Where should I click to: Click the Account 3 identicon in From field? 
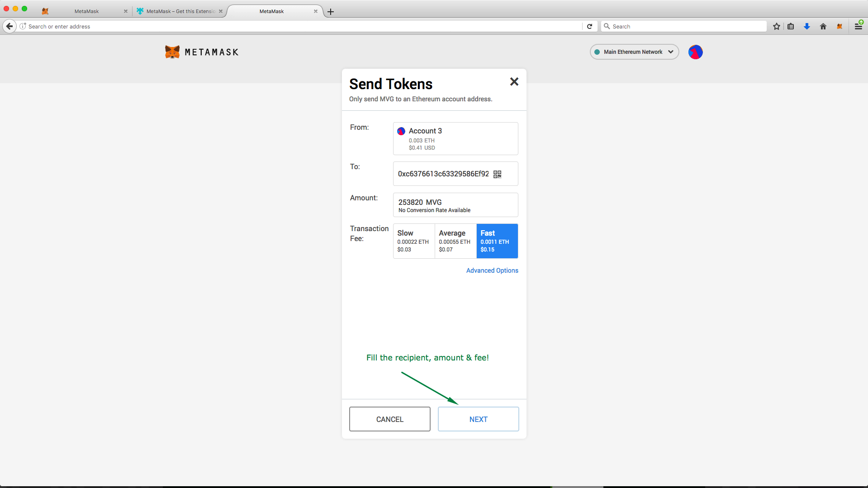(x=401, y=131)
